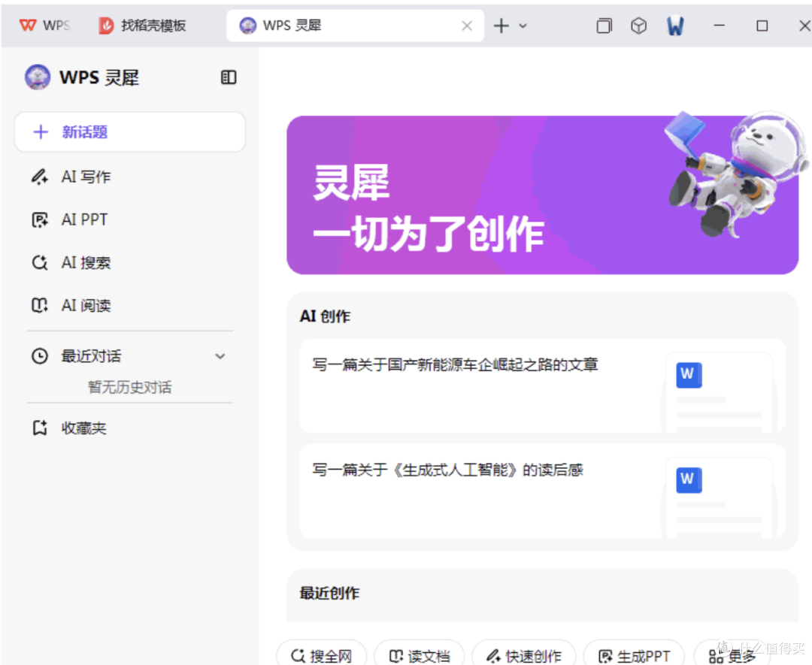Click the AI 创作 heading
Screen dimensions: 812x665
(325, 316)
